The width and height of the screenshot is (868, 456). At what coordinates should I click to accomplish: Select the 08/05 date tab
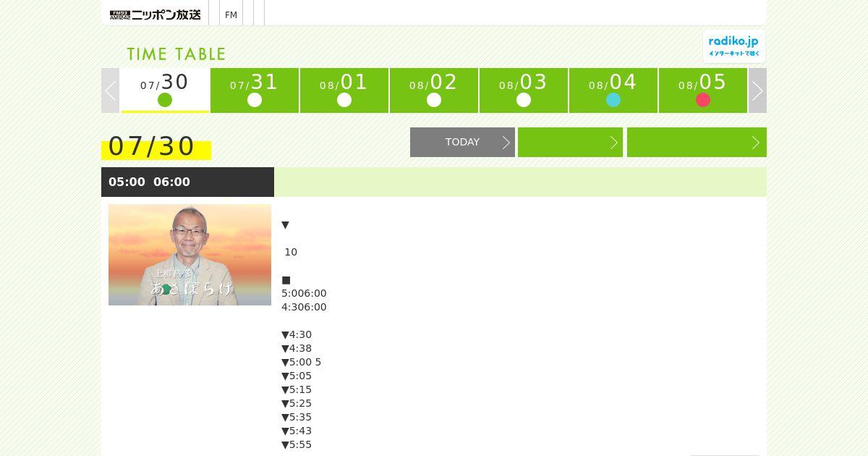(703, 90)
